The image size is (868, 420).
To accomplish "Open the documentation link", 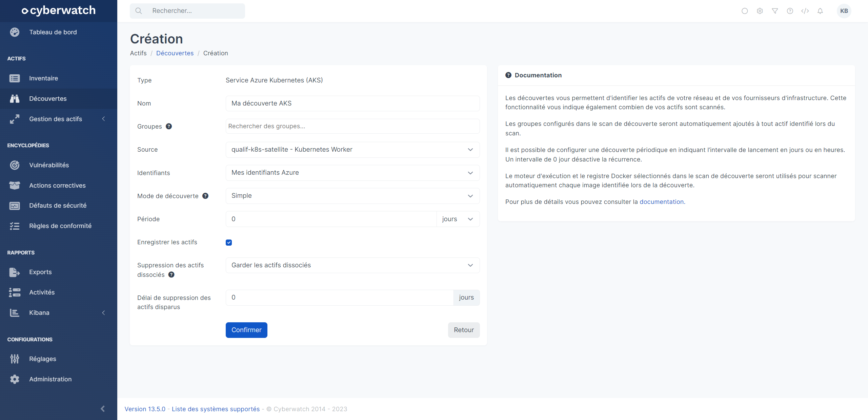I will point(662,202).
